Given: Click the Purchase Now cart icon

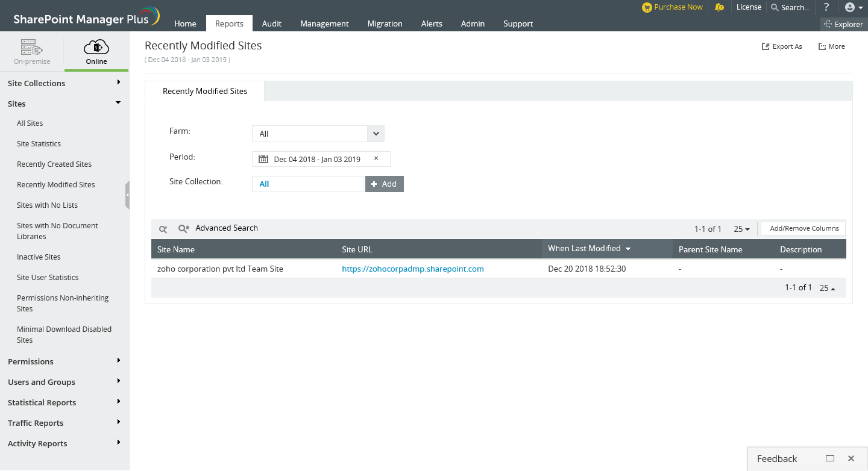Looking at the screenshot, I should point(647,7).
